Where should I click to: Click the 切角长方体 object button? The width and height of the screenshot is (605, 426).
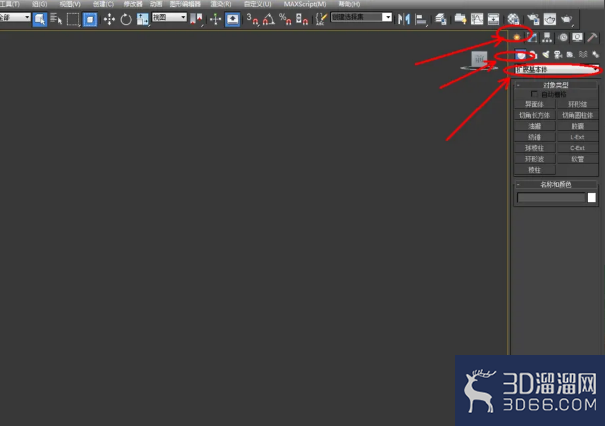[x=534, y=115]
